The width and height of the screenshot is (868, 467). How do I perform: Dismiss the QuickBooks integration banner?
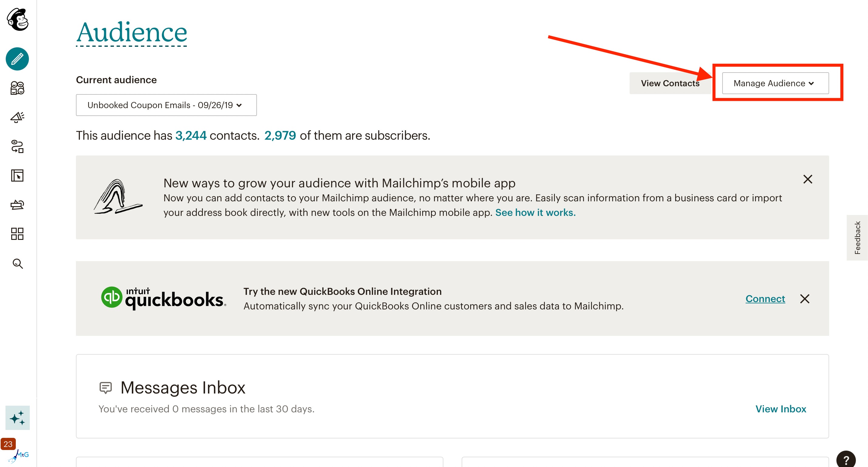coord(805,299)
